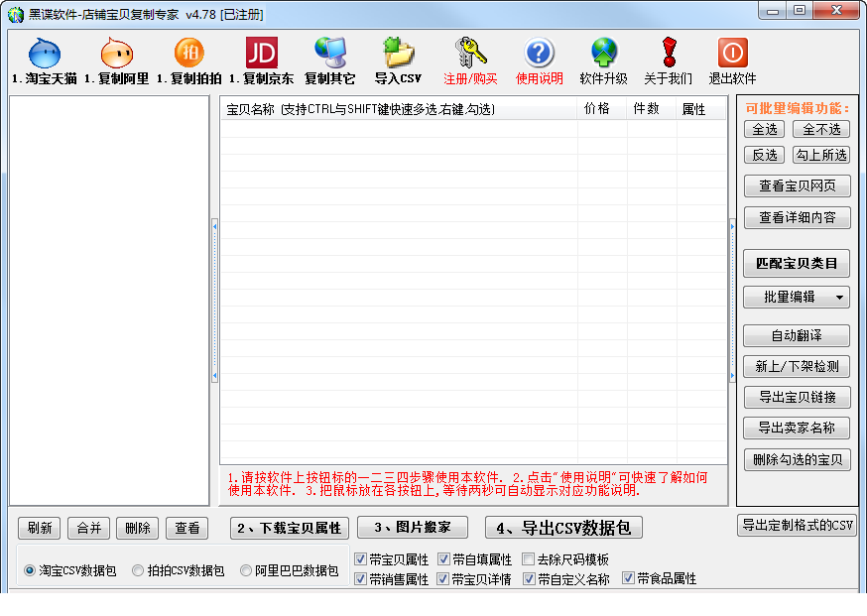
Task: Sort by 属性 column header
Action: coord(700,109)
